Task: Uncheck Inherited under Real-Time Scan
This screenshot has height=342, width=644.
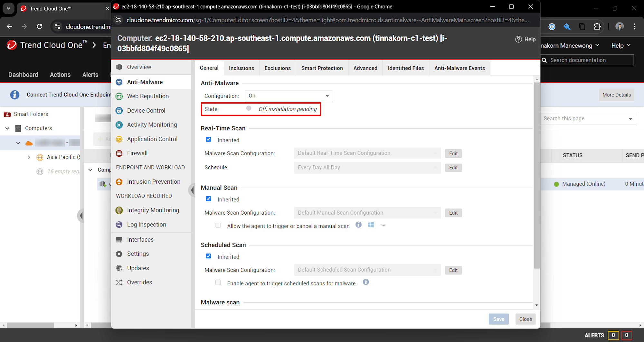Action: 209,140
